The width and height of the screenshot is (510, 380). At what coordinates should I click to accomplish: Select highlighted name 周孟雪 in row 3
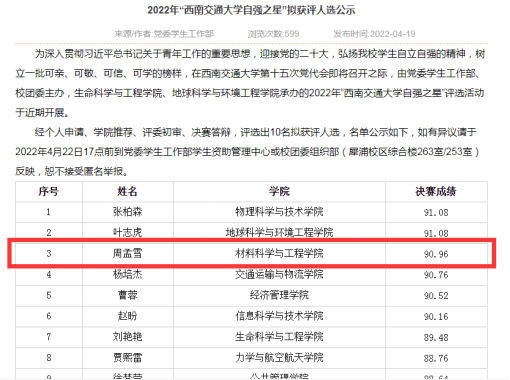coord(127,253)
